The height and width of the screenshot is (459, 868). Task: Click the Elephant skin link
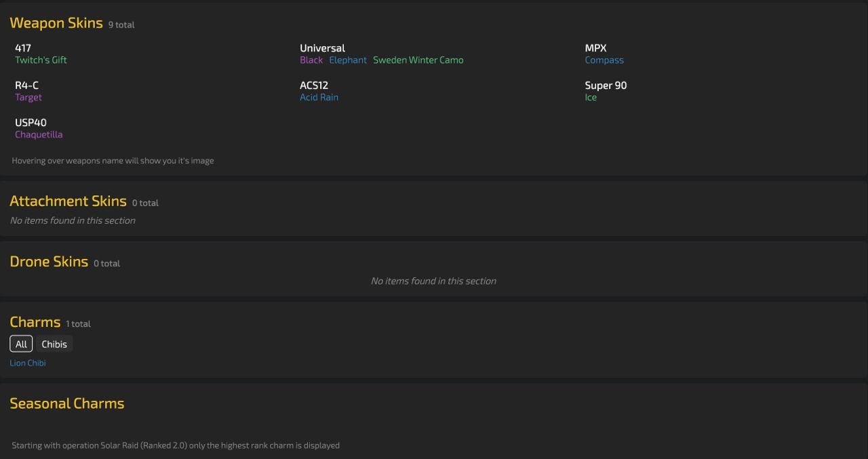click(348, 60)
